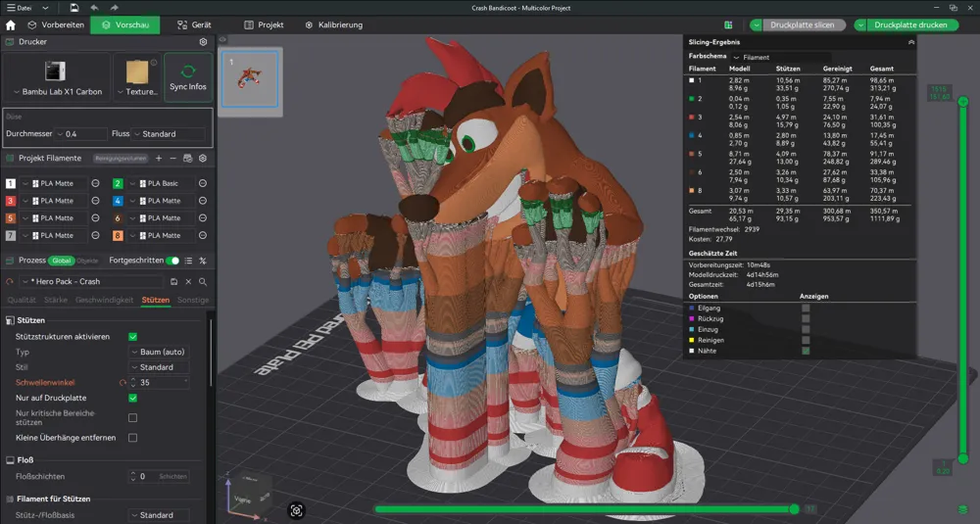980x524 pixels.
Task: Go to the Home screen icon
Action: [x=11, y=25]
